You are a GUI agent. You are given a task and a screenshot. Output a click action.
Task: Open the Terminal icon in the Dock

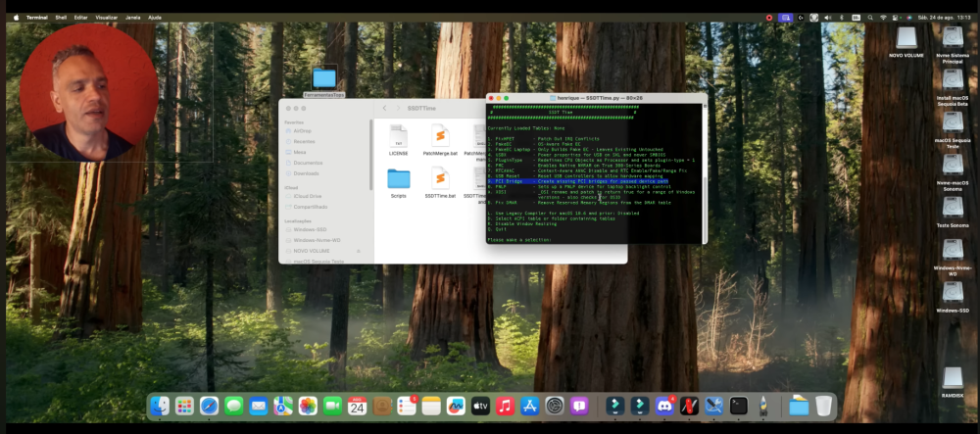739,406
